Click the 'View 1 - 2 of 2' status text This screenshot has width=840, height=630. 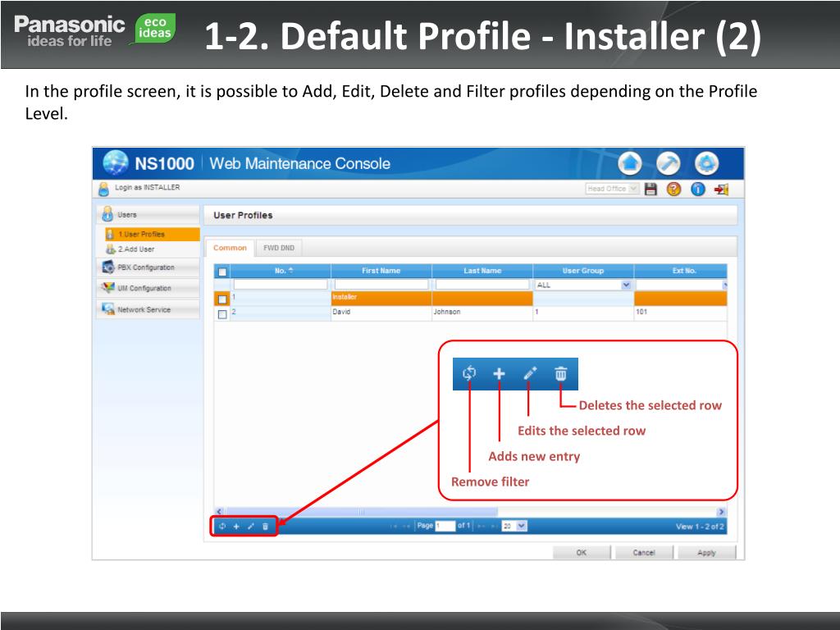click(x=700, y=527)
